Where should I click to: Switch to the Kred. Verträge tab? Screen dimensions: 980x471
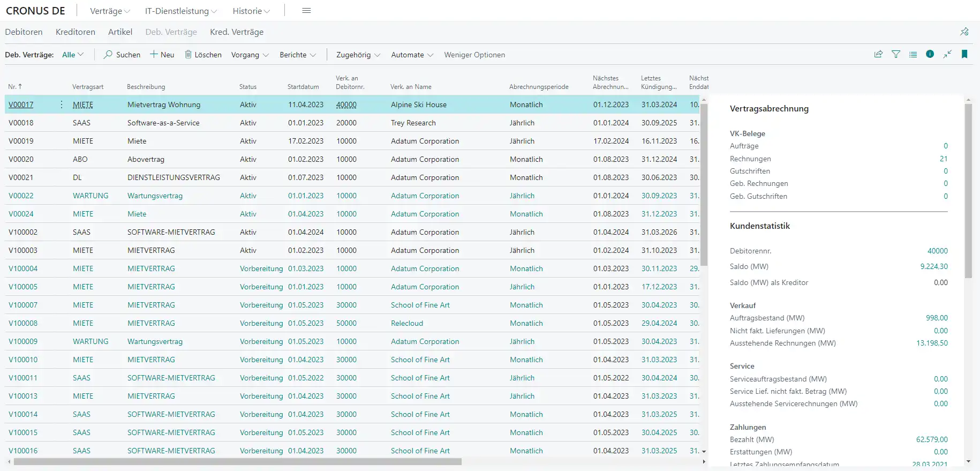(x=237, y=32)
